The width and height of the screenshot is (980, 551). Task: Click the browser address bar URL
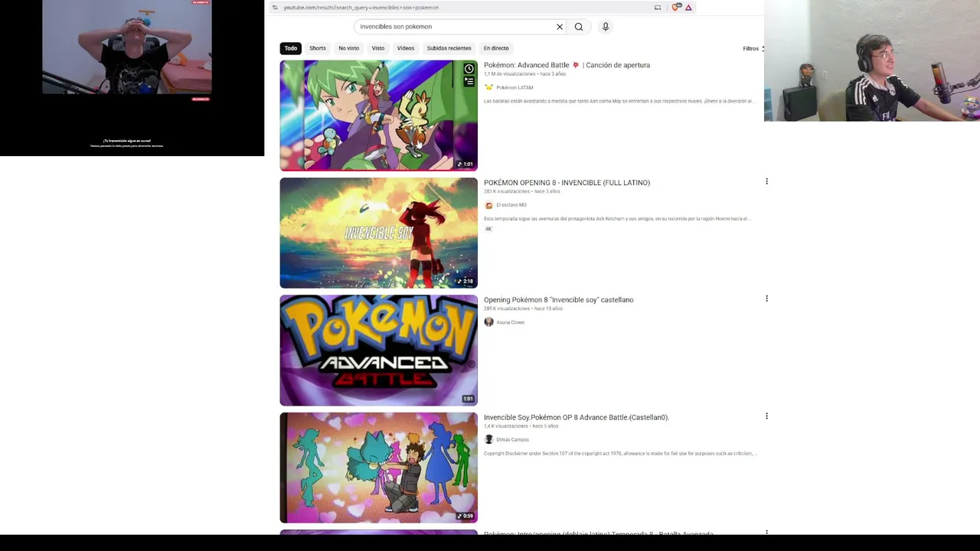[x=361, y=8]
